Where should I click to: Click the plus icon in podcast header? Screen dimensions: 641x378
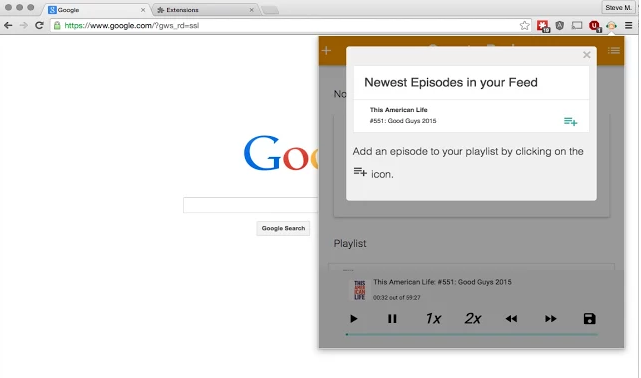point(326,51)
